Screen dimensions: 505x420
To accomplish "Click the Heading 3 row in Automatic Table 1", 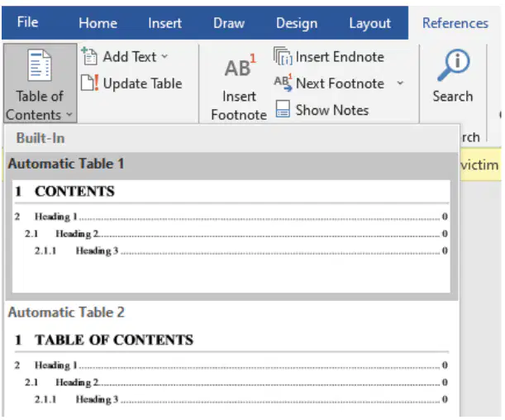I will [241, 251].
